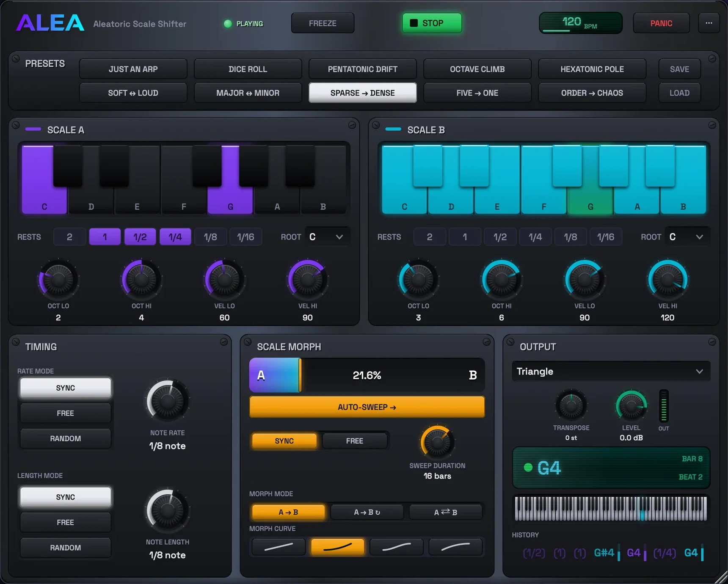
Task: Click the Freeze button
Action: (x=323, y=23)
